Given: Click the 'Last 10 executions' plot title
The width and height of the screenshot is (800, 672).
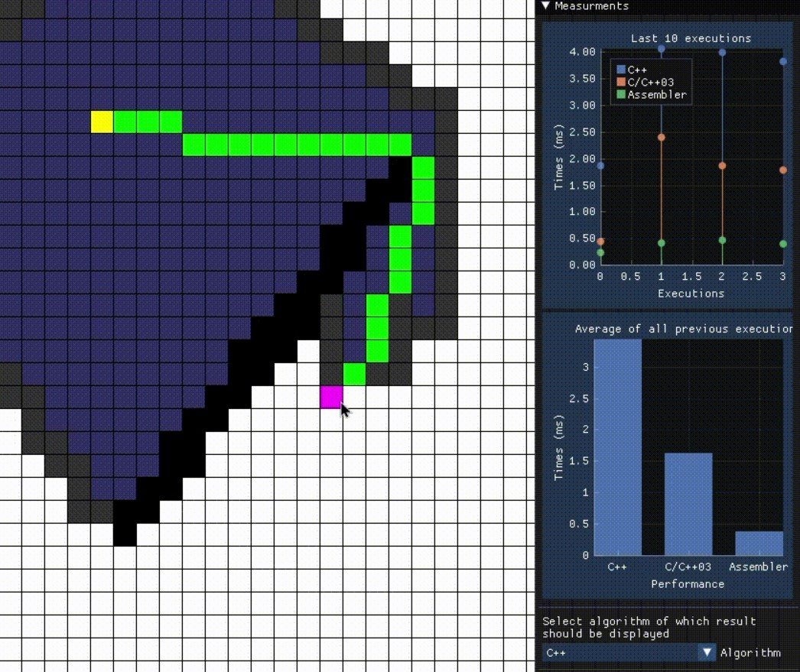Looking at the screenshot, I should [691, 38].
